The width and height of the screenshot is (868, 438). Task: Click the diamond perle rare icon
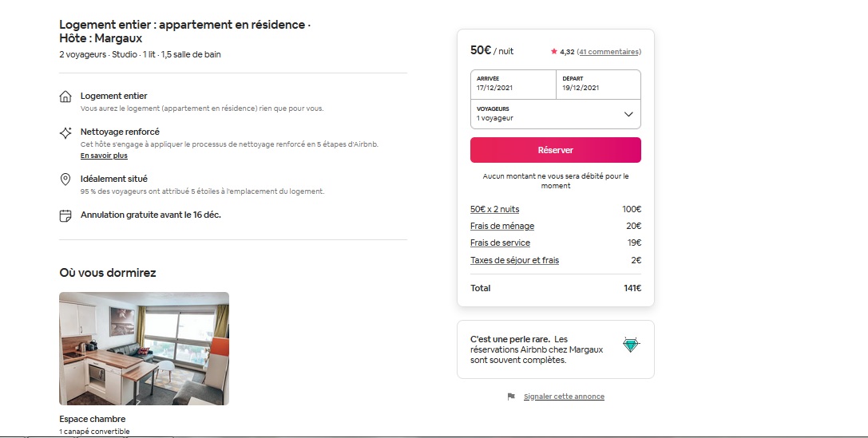[631, 345]
